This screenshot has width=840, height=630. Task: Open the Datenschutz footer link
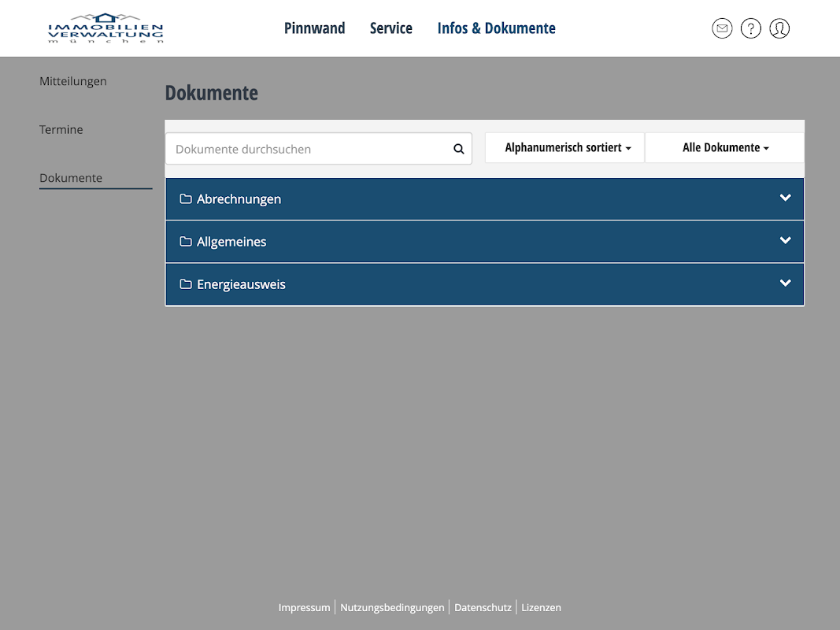pyautogui.click(x=483, y=607)
